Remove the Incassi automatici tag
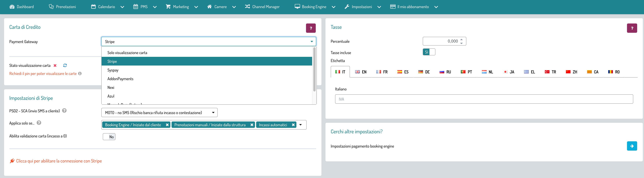Viewport: 644px width, 178px height. pyautogui.click(x=293, y=125)
